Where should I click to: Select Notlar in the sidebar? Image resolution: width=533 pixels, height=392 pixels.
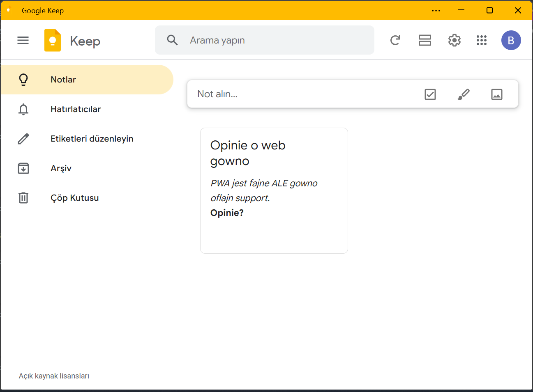coord(87,80)
